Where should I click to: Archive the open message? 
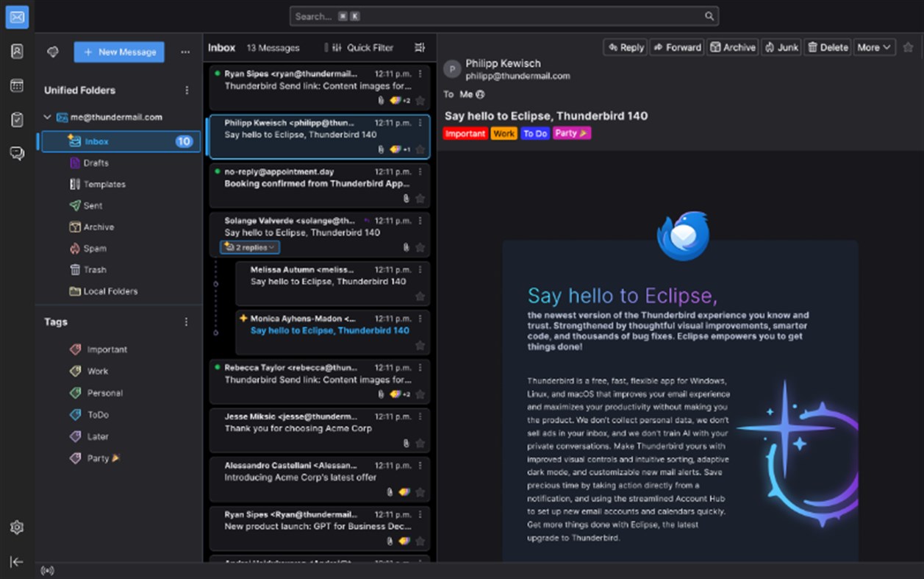click(x=732, y=47)
